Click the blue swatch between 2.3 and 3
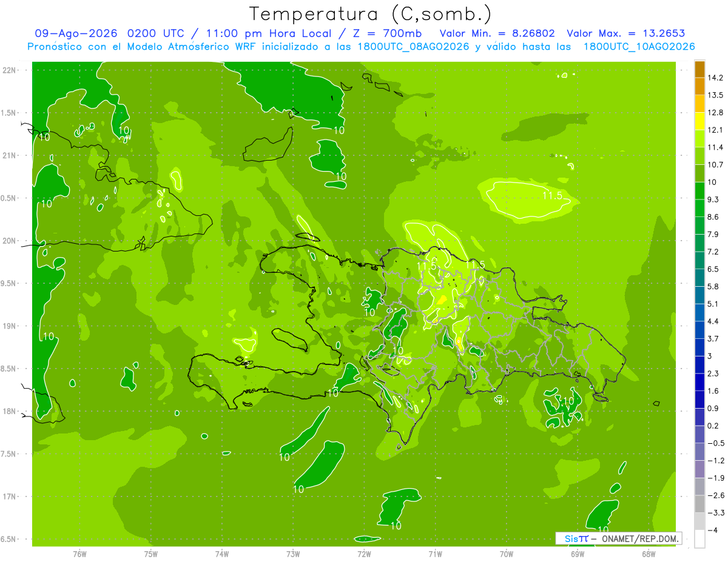728x562 pixels. [x=699, y=364]
